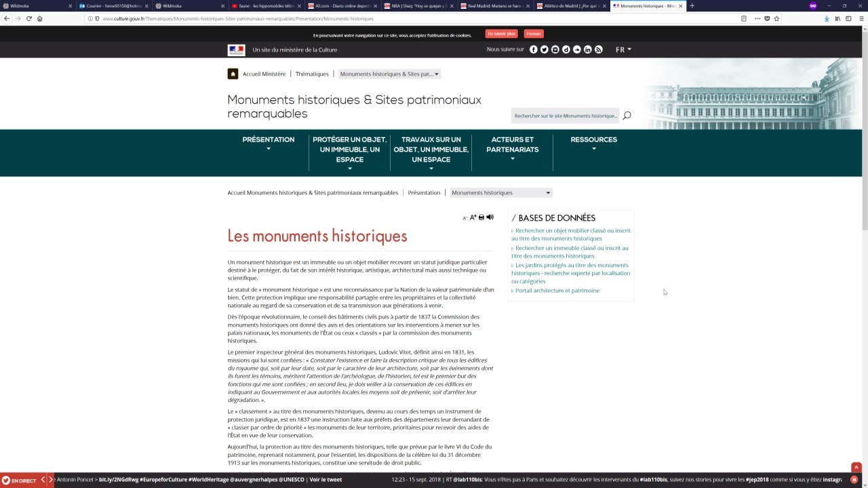The height and width of the screenshot is (488, 868).
Task: Open the browser downloads icon
Action: [827, 18]
